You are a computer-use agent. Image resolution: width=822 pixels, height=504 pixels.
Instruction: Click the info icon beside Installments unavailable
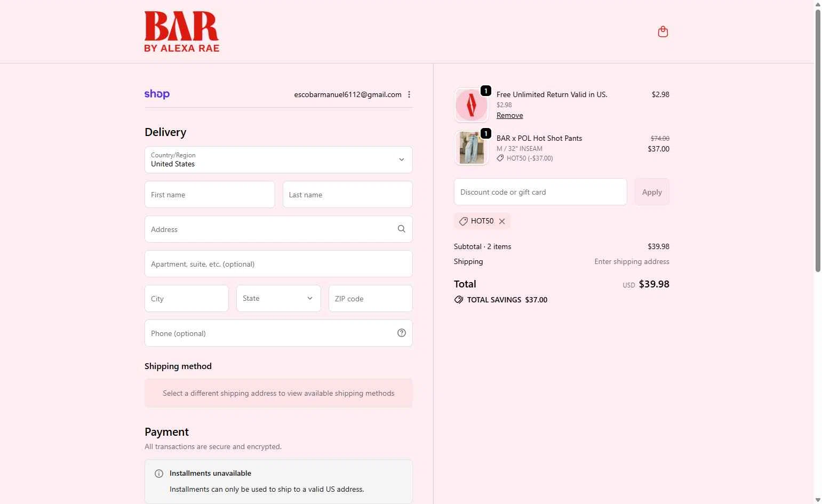coord(159,474)
